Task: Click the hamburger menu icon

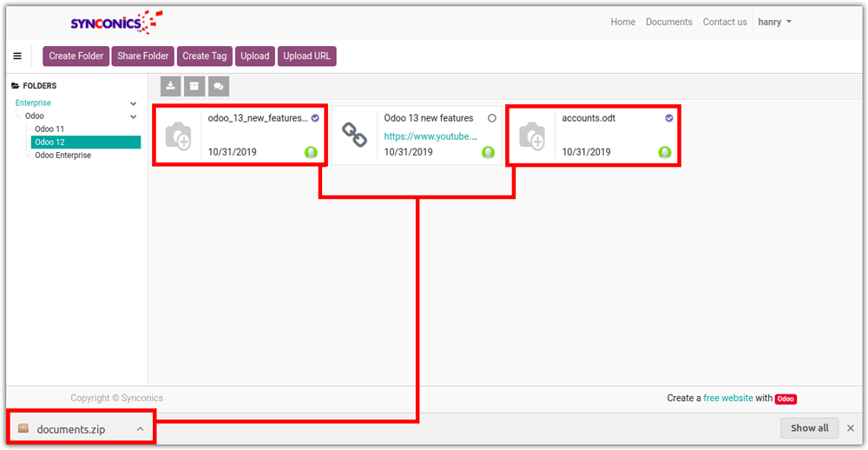Action: (x=17, y=56)
